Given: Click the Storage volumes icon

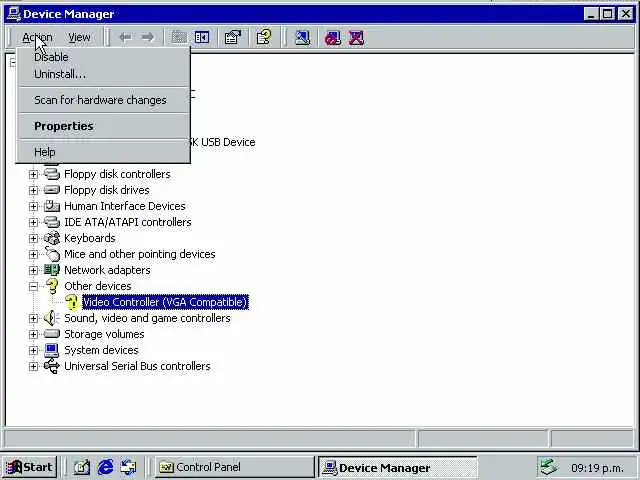Looking at the screenshot, I should pos(52,334).
